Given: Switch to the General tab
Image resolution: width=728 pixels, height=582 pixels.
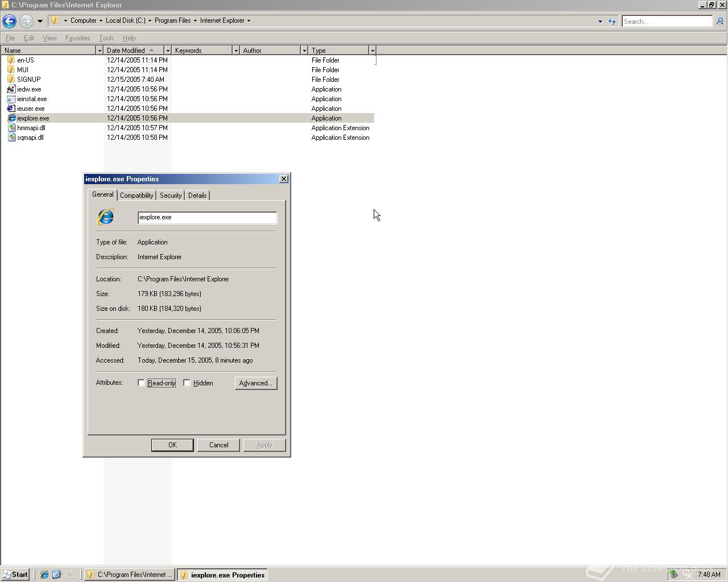Looking at the screenshot, I should click(103, 194).
